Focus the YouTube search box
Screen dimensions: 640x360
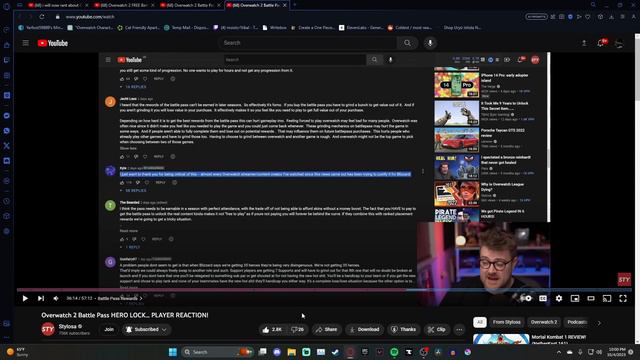308,43
